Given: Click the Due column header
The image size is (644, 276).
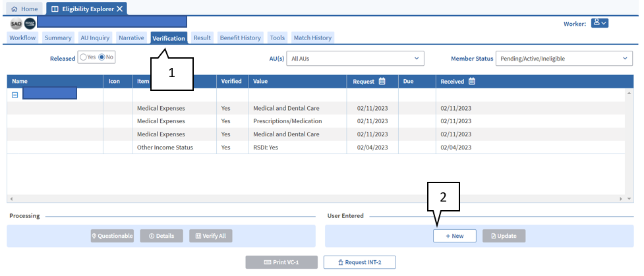Looking at the screenshot, I should pos(417,81).
